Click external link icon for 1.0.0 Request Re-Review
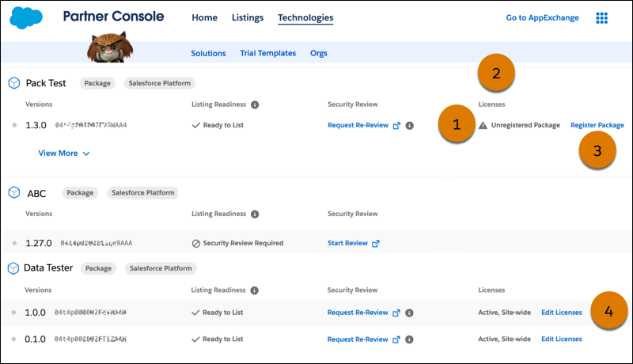 coord(396,313)
